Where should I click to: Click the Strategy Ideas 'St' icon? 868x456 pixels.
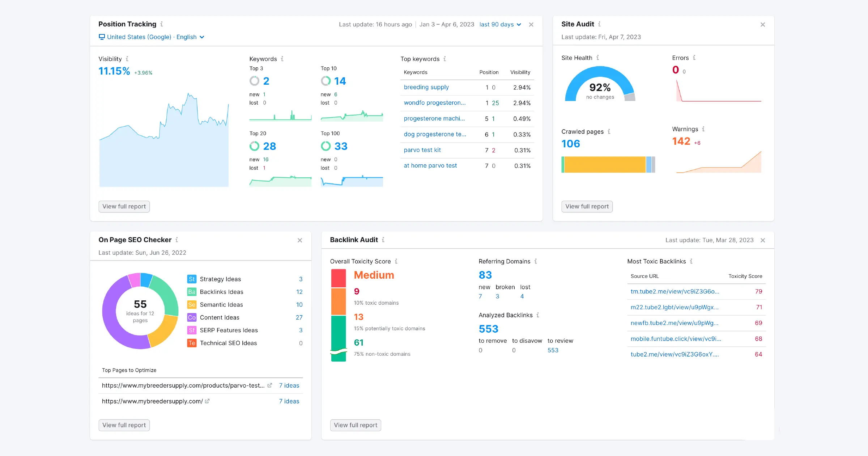192,279
